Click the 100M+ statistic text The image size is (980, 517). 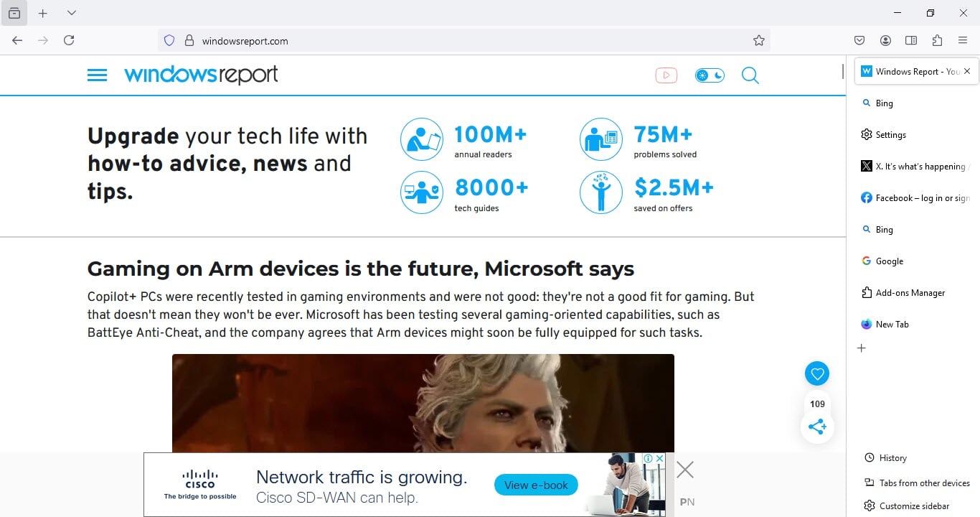point(491,134)
